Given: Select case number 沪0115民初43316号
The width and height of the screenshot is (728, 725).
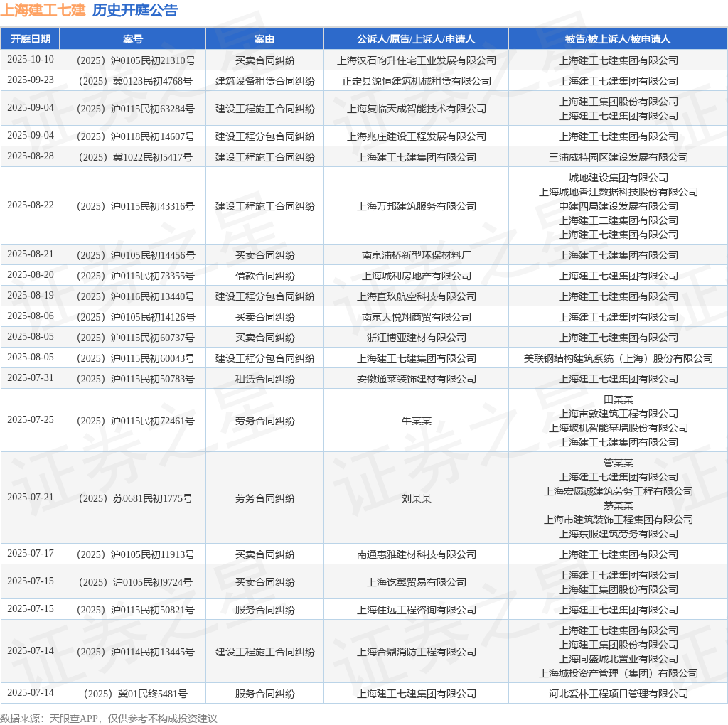Looking at the screenshot, I should pyautogui.click(x=136, y=206).
